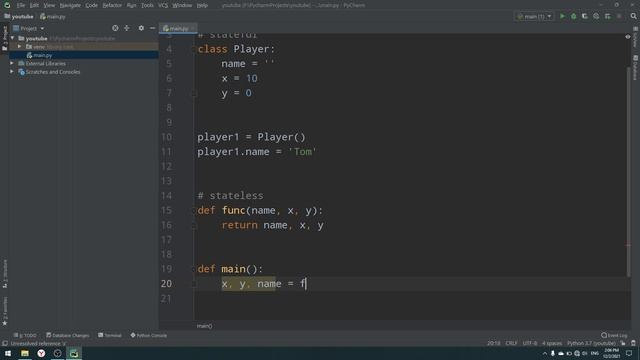
Task: Click the inspections eye icon above editor scrollbar
Action: [628, 37]
